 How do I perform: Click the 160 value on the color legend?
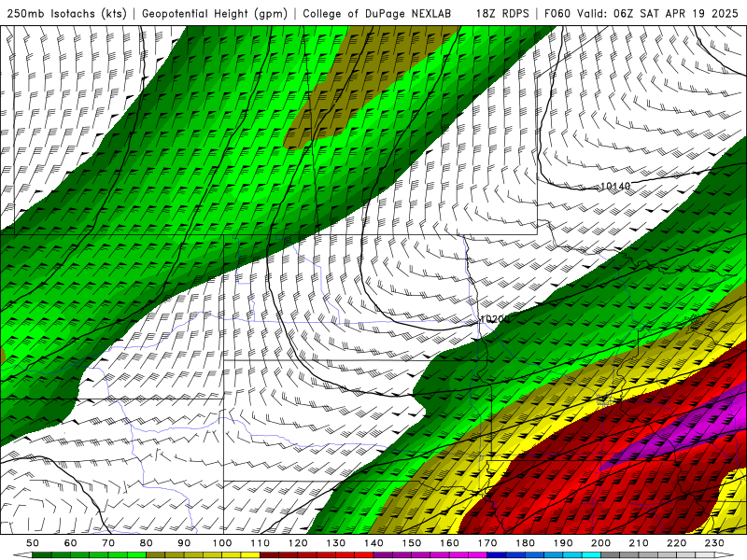click(x=449, y=543)
